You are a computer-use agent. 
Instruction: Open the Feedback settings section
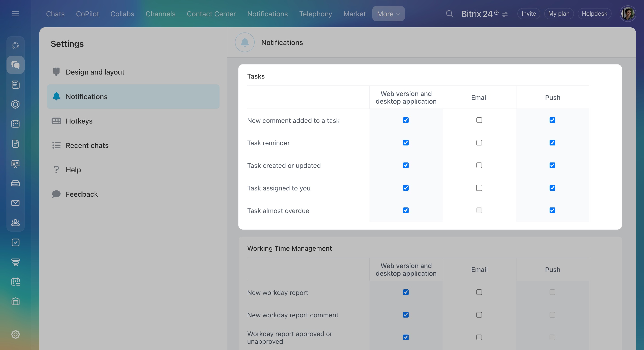(x=133, y=194)
